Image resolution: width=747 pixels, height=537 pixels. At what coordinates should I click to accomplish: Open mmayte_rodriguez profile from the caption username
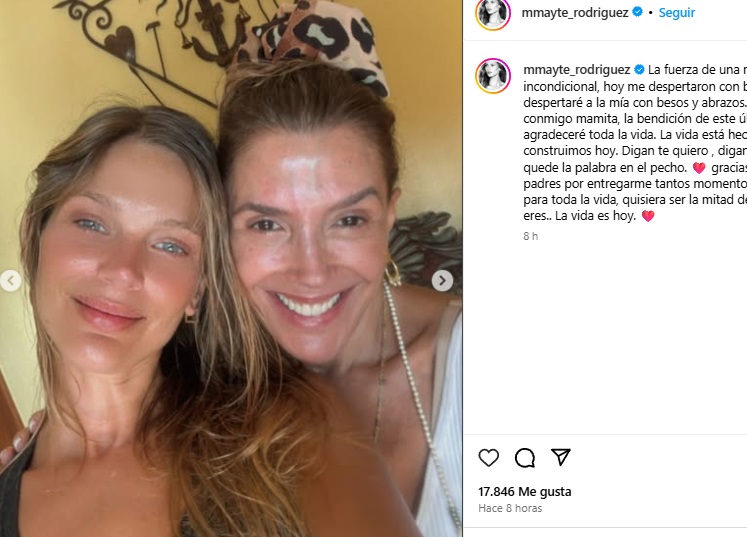tap(577, 70)
